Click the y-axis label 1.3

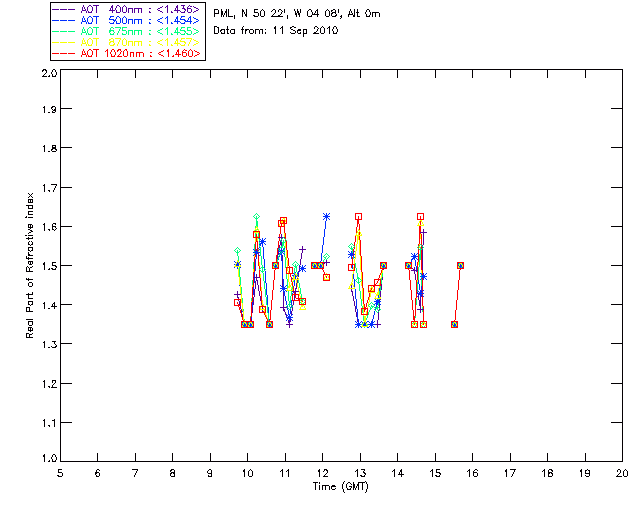[x=49, y=344]
